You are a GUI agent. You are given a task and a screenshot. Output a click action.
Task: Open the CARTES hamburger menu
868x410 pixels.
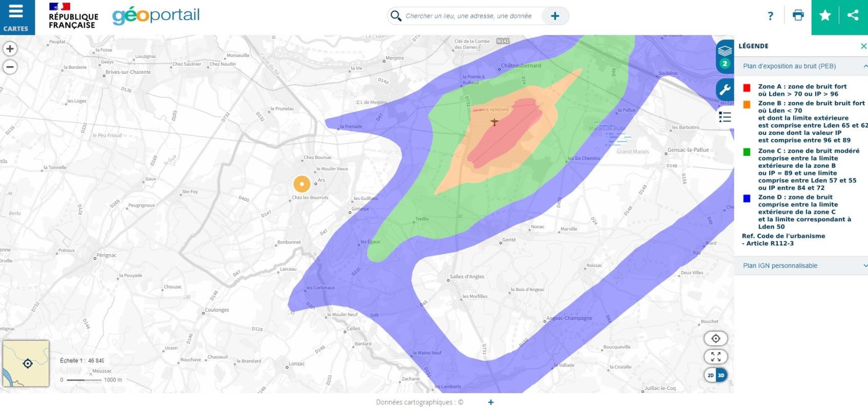[16, 17]
